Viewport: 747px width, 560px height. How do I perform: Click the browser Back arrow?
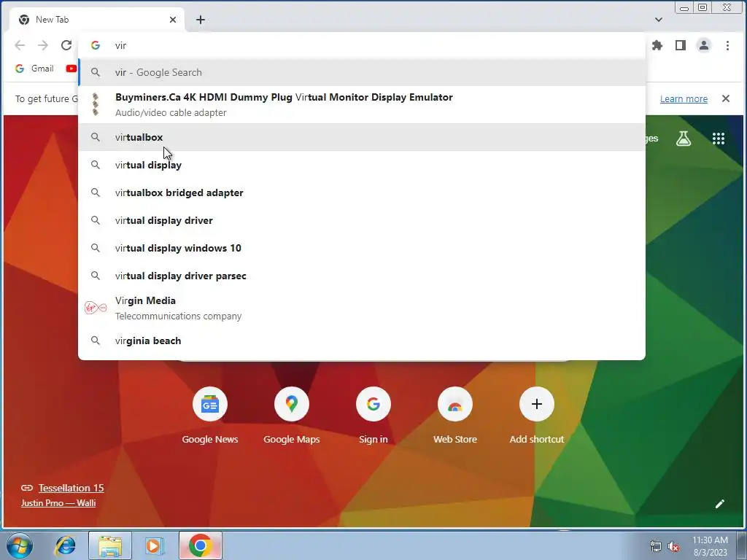coord(20,45)
